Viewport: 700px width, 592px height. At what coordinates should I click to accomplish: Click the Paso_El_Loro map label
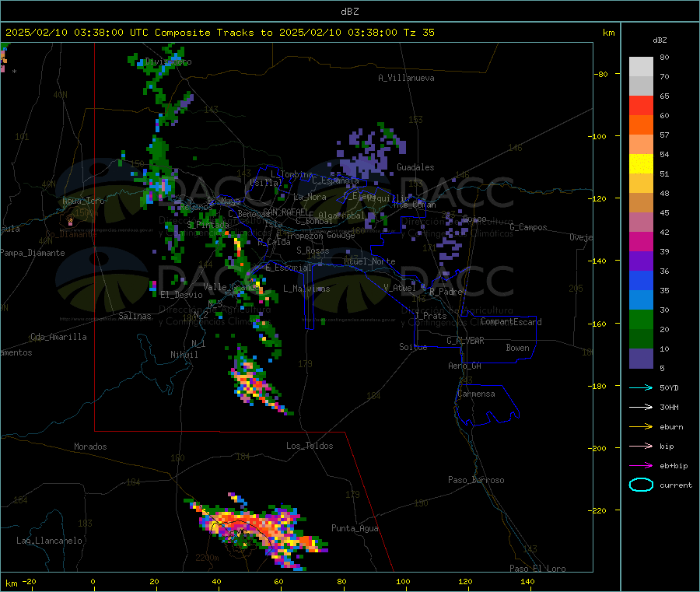[x=537, y=569]
